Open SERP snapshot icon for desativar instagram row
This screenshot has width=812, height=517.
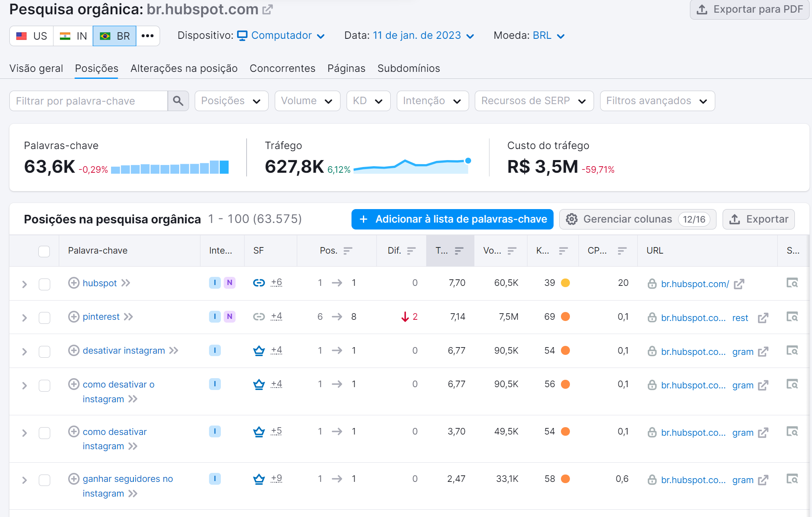(x=792, y=350)
